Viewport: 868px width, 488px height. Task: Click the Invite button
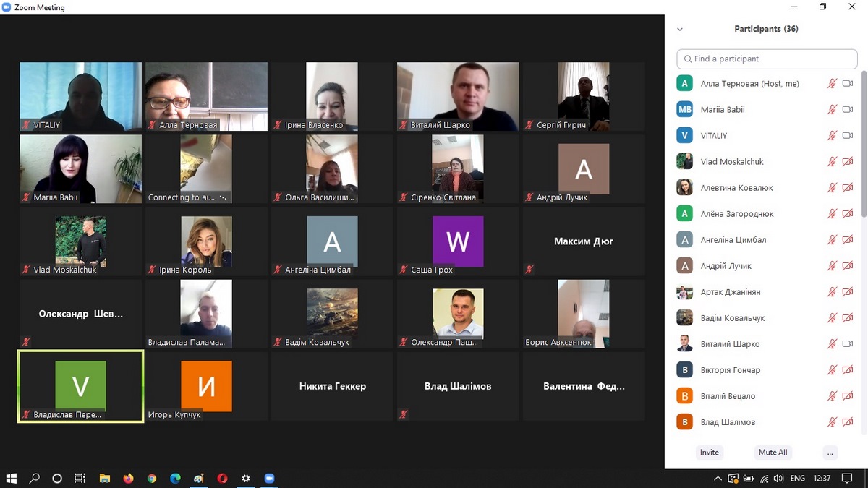click(709, 453)
